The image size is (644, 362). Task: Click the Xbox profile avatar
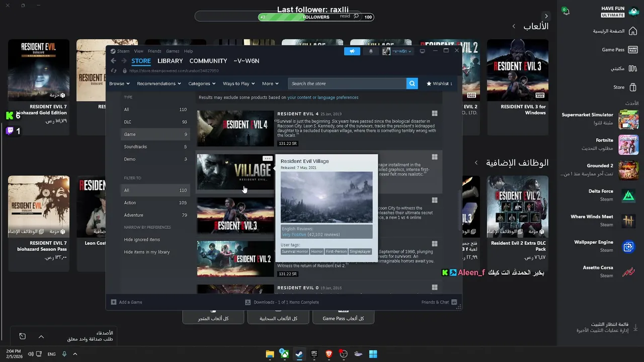[633, 12]
